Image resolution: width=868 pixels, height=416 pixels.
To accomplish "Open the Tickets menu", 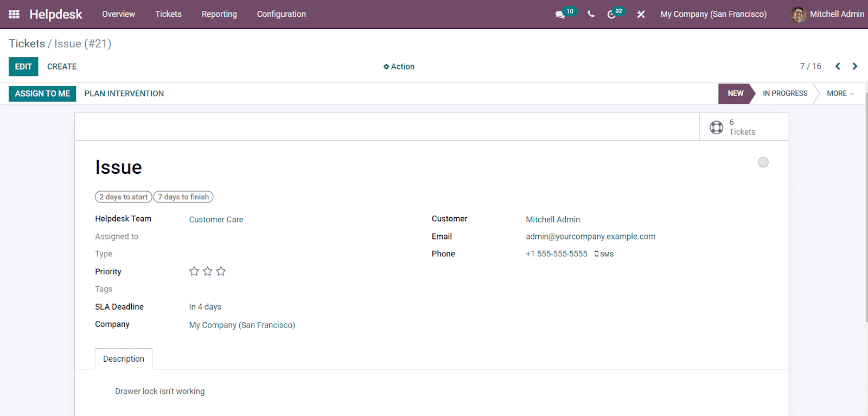I will click(168, 14).
